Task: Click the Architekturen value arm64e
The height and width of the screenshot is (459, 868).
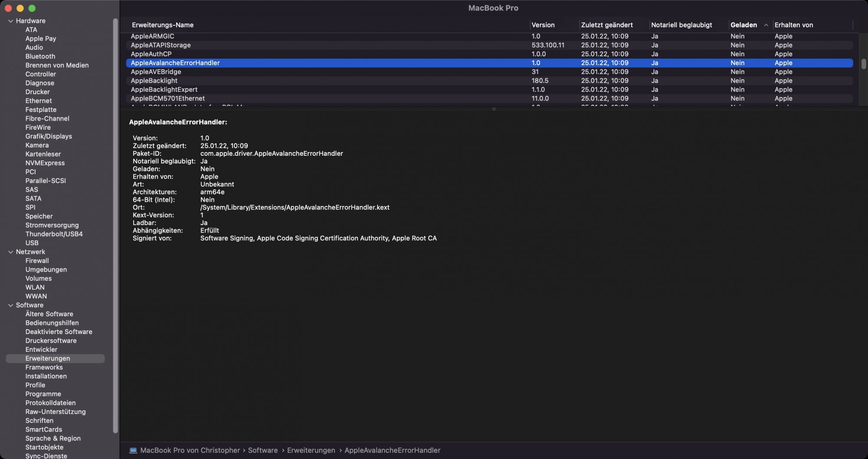Action: point(212,192)
